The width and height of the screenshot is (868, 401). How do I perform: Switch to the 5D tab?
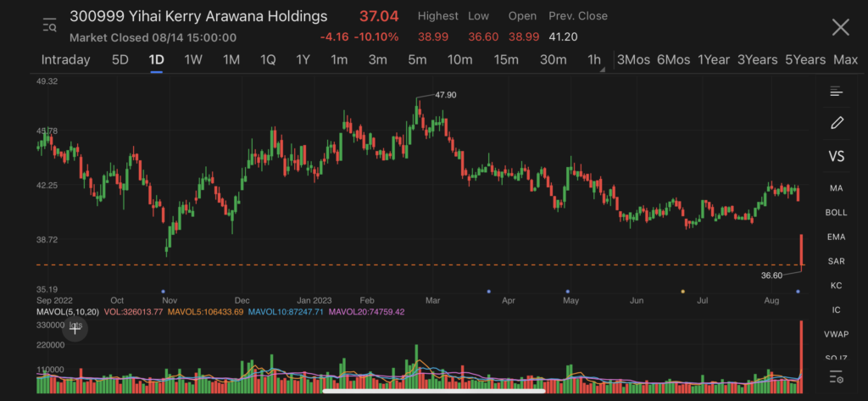[x=120, y=60]
